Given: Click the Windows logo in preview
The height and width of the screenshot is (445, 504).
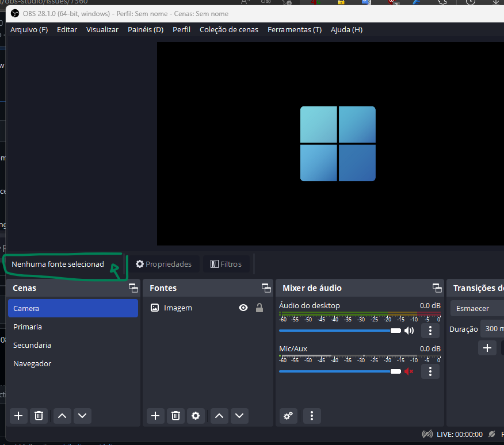Looking at the screenshot, I should (338, 144).
